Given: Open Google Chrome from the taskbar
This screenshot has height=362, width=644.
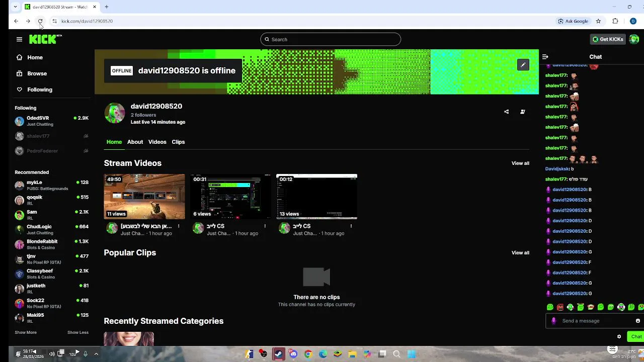Looking at the screenshot, I should point(308,354).
